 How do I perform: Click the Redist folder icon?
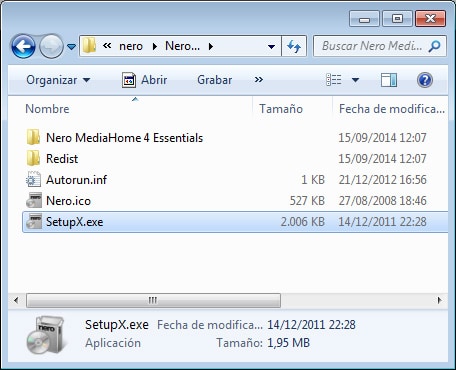pyautogui.click(x=33, y=158)
